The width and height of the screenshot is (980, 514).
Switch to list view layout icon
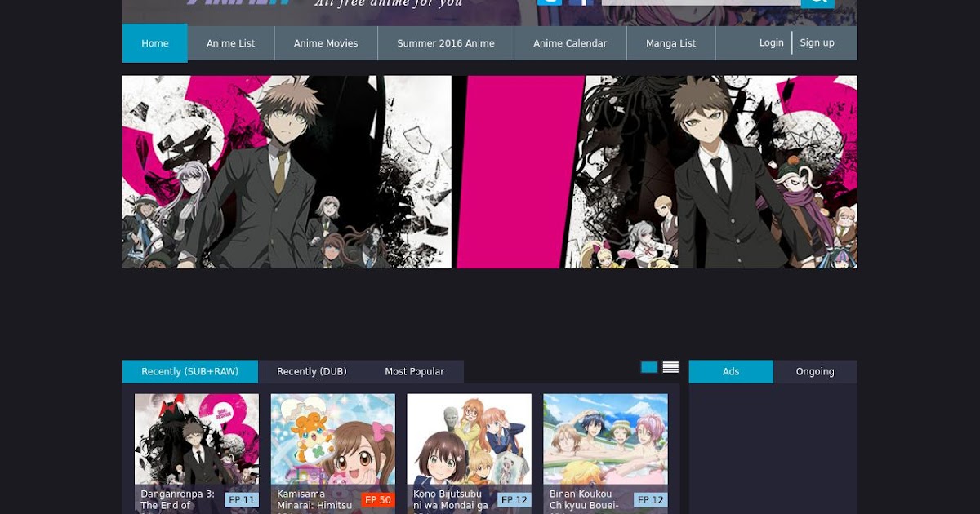pyautogui.click(x=670, y=367)
